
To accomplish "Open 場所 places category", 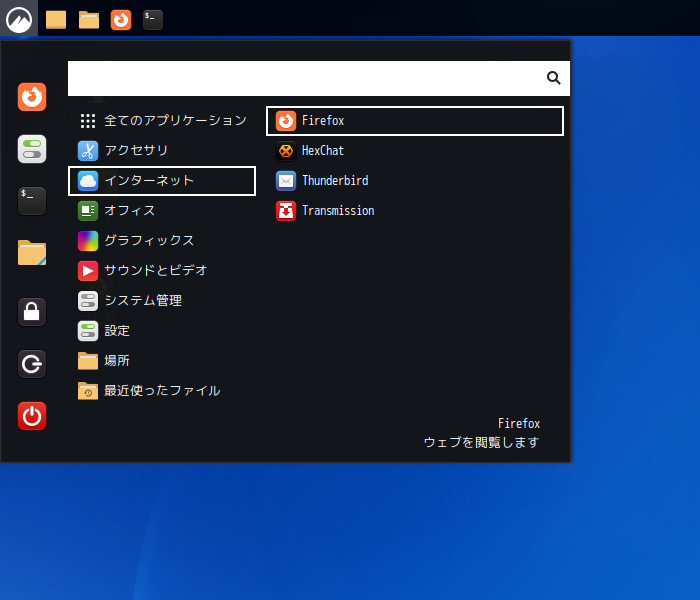I will click(x=162, y=361).
